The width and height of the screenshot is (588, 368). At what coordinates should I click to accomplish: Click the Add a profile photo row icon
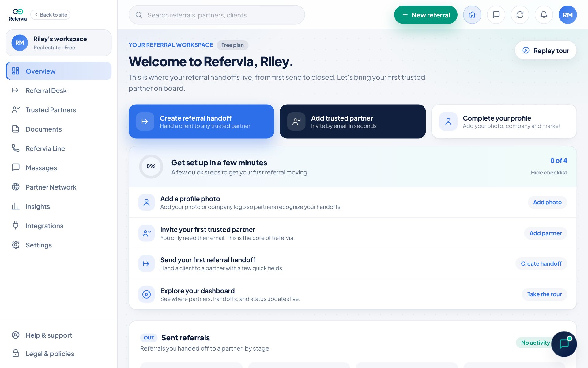(x=146, y=202)
